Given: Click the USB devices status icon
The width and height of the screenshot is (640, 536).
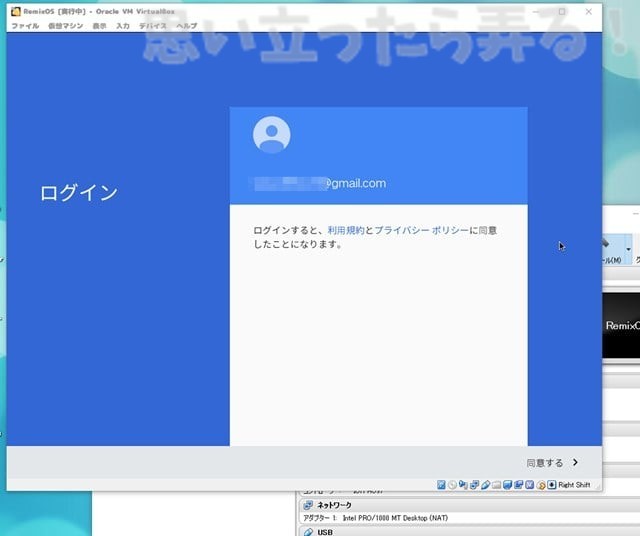Looking at the screenshot, I should (485, 485).
